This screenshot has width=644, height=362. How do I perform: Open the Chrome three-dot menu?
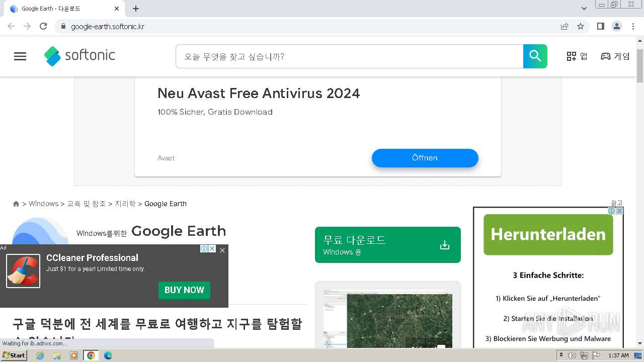pos(633,26)
